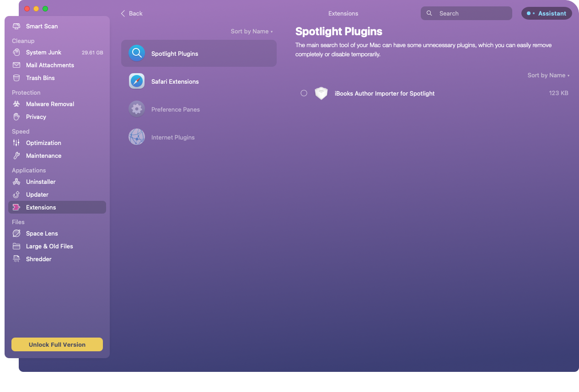The width and height of the screenshot is (579, 392).
Task: Click the iBooks Author Importer plugin icon
Action: coord(322,93)
